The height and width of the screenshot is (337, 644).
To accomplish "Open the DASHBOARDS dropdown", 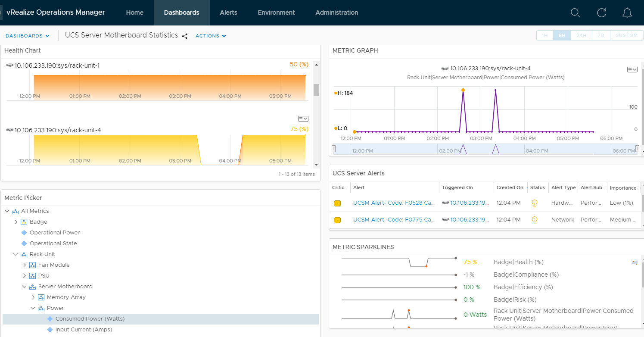I will click(27, 36).
